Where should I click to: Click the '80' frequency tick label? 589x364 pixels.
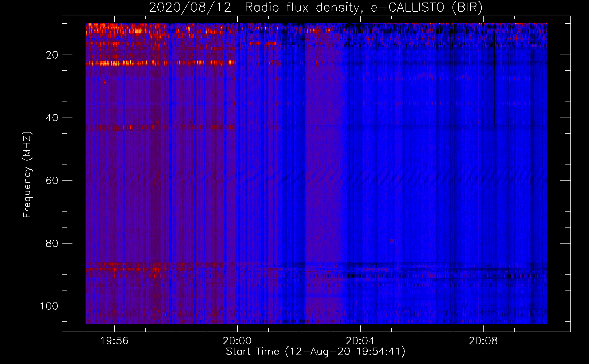[52, 243]
